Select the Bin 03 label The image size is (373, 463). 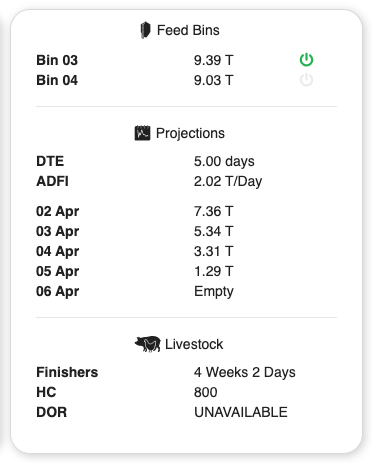(57, 60)
